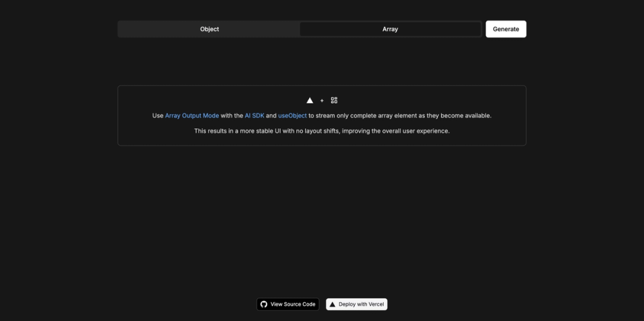
Task: Click the text about stable UI with no layout shifts
Action: click(x=321, y=131)
